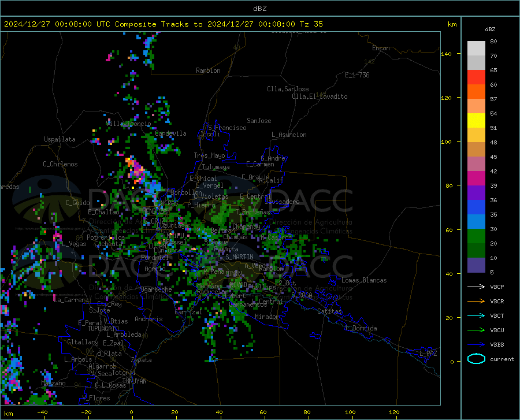Click the 'S_Francisco' place label
520x420 pixels.
pyautogui.click(x=227, y=128)
